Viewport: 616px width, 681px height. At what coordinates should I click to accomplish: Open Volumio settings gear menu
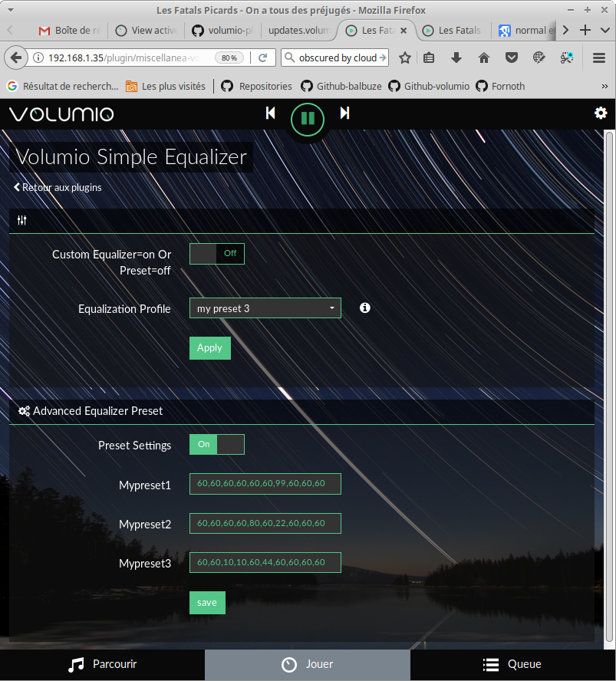pos(601,113)
